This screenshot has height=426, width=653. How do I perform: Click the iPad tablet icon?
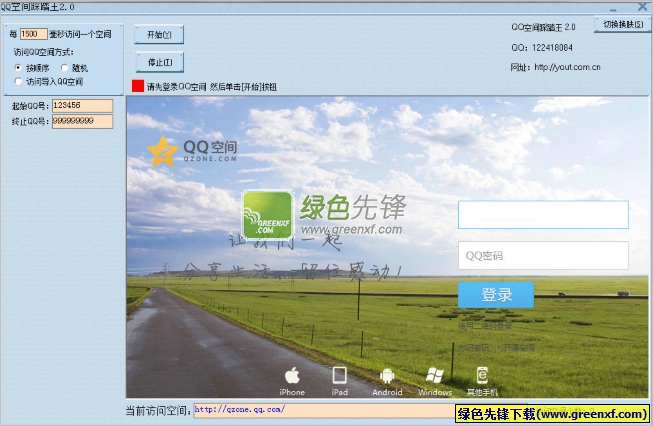pyautogui.click(x=339, y=376)
